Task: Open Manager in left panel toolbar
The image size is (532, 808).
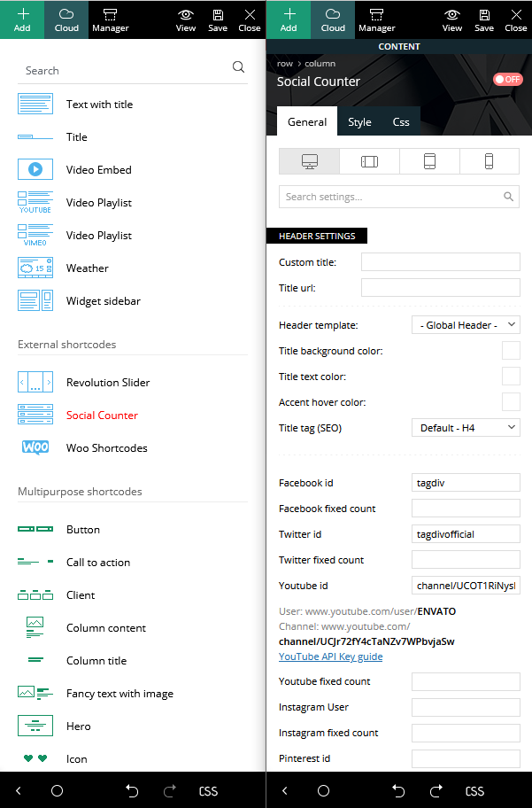Action: coord(111,19)
